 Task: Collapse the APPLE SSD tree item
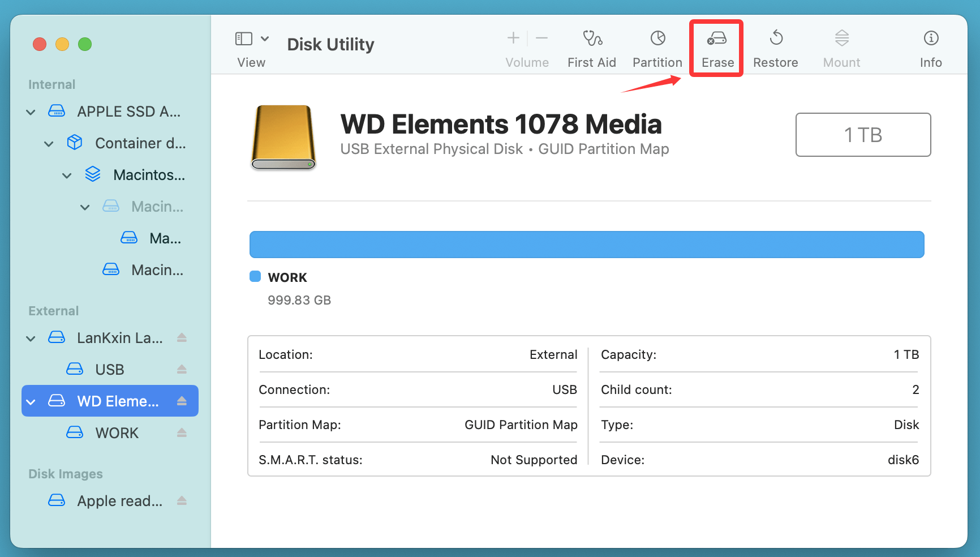tap(31, 112)
